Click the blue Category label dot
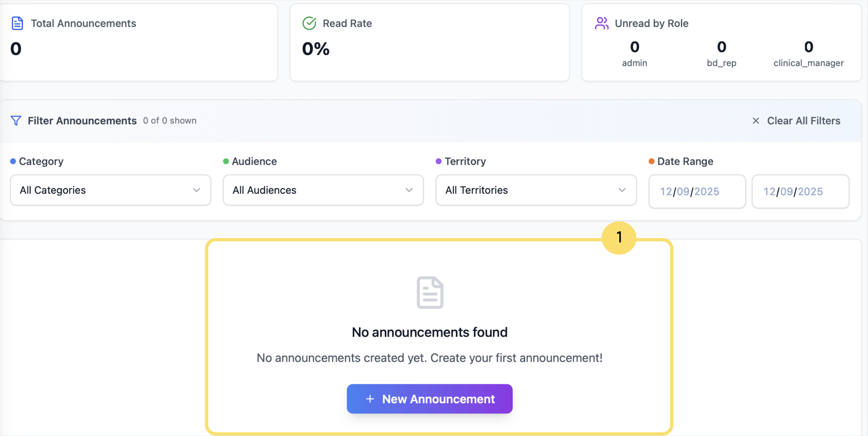This screenshot has width=868, height=436. coord(13,161)
